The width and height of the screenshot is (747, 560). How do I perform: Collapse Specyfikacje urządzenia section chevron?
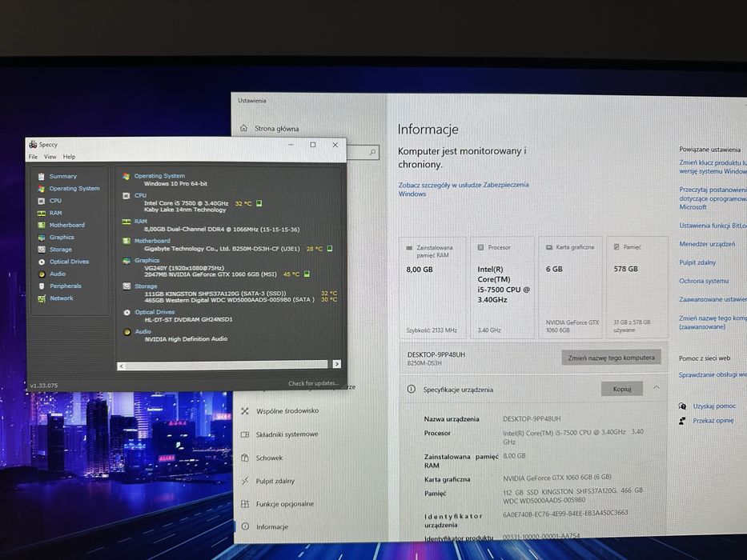[657, 388]
